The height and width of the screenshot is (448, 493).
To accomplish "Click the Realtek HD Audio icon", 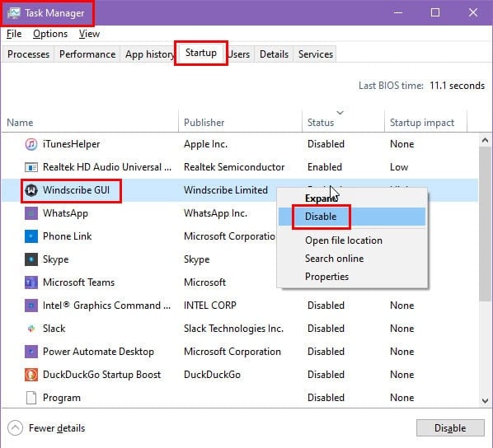I will pos(31,167).
